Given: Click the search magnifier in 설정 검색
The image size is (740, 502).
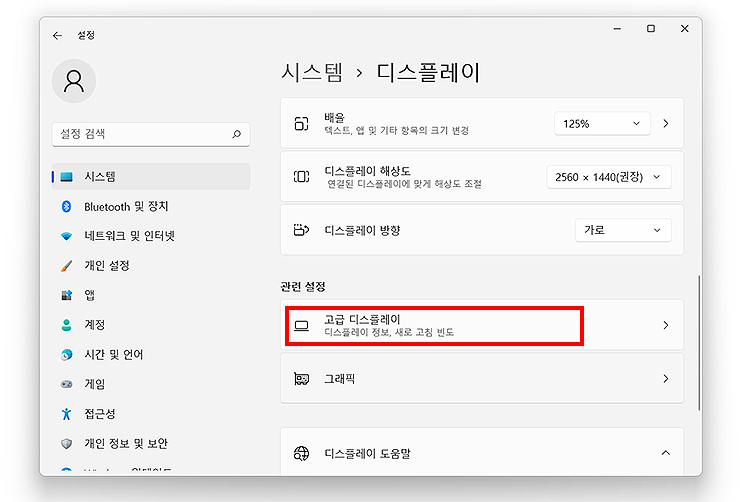Looking at the screenshot, I should (x=236, y=134).
